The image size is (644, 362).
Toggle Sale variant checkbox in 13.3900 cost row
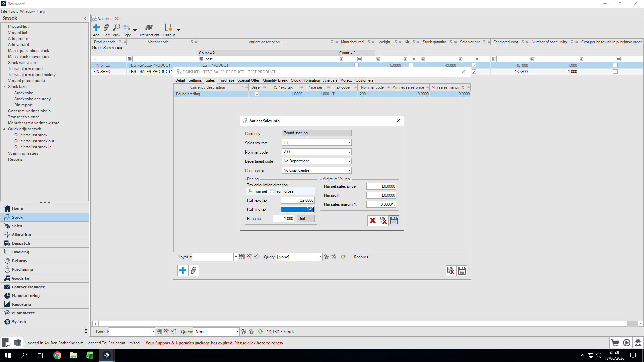(x=474, y=72)
